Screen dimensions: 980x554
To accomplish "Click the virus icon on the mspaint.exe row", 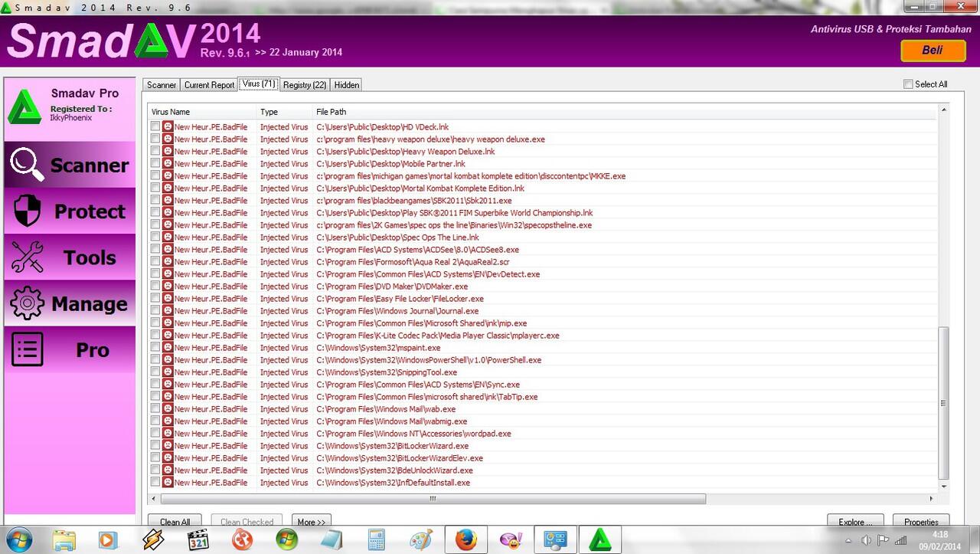I will click(x=168, y=347).
